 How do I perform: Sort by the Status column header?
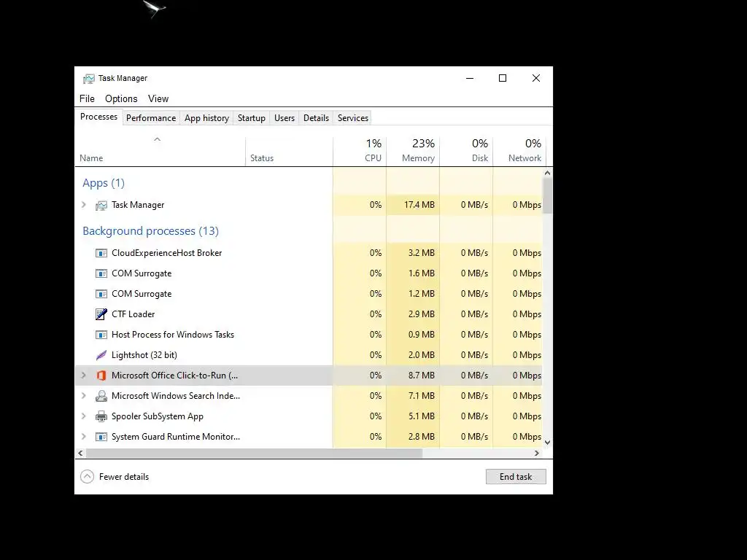289,152
